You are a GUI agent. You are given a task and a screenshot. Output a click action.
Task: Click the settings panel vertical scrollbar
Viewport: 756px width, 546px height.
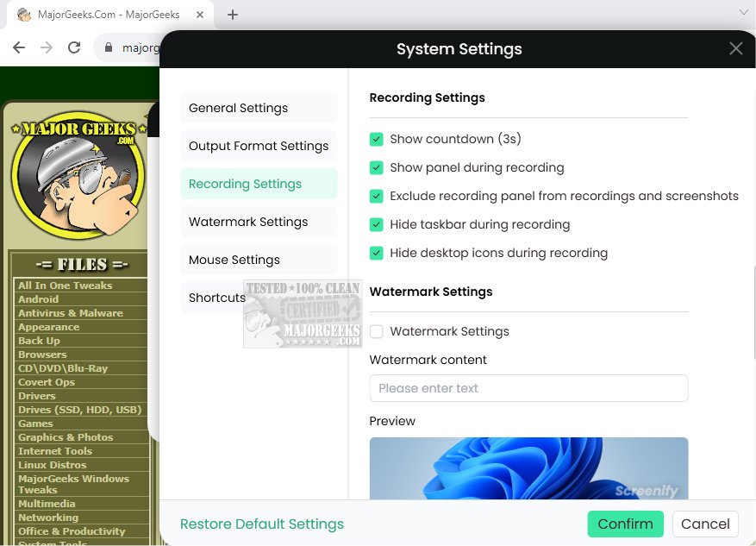pos(753,312)
